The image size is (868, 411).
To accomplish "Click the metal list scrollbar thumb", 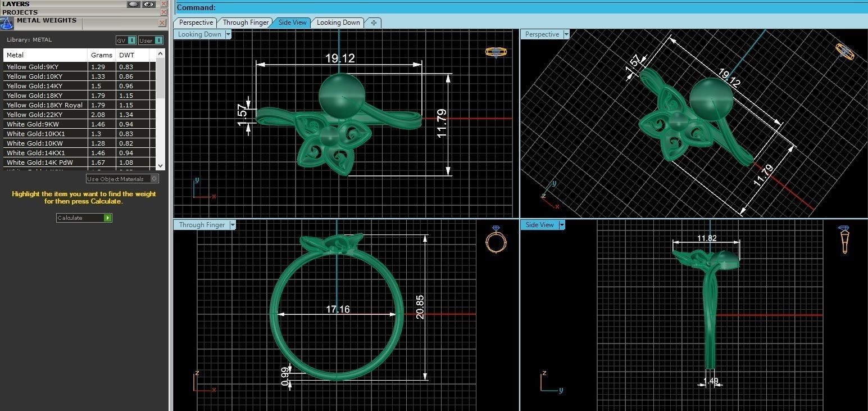I will pos(161,78).
